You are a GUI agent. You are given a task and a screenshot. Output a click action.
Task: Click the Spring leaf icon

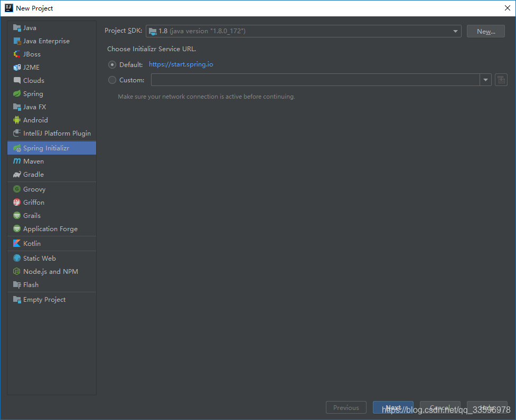17,94
